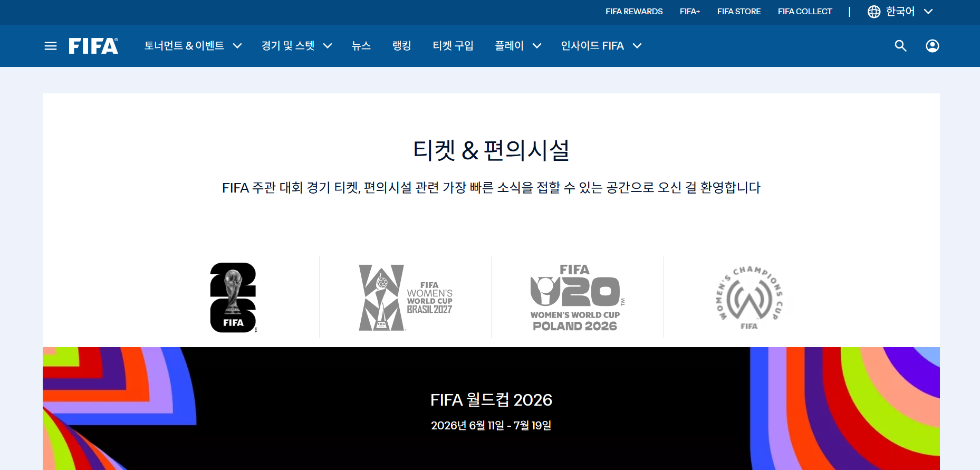Select the U20 Women's World Cup Poland 2026 logo

(577, 298)
